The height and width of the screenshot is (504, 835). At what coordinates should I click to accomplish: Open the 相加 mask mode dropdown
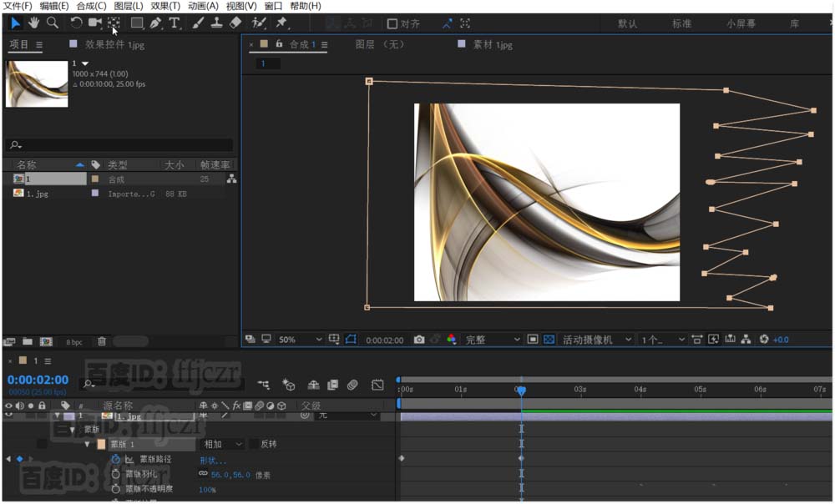[x=223, y=445]
